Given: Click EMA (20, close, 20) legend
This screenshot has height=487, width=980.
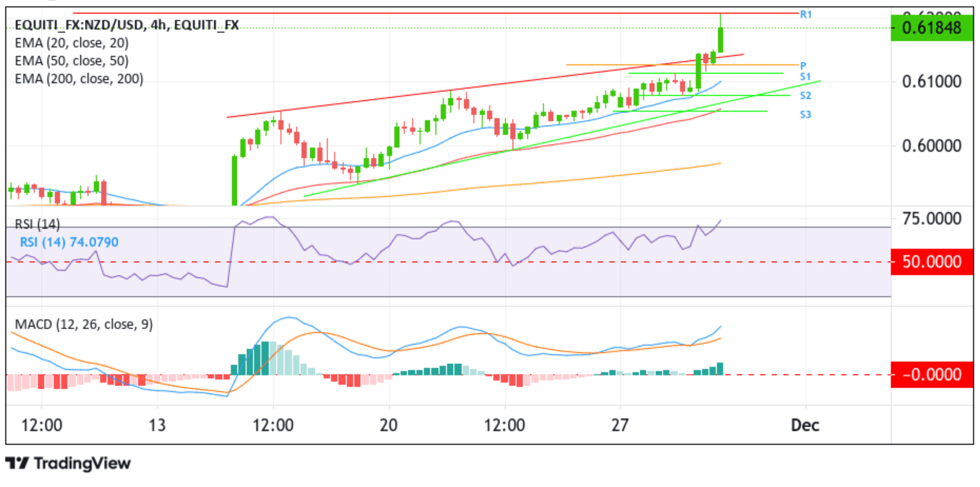Looking at the screenshot, I should pos(72,43).
